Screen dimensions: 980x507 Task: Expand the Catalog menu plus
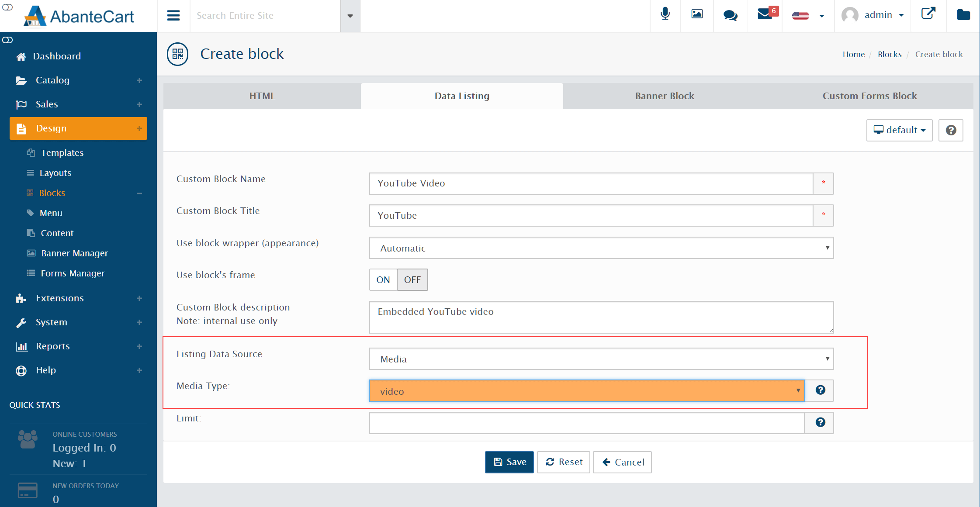(139, 80)
